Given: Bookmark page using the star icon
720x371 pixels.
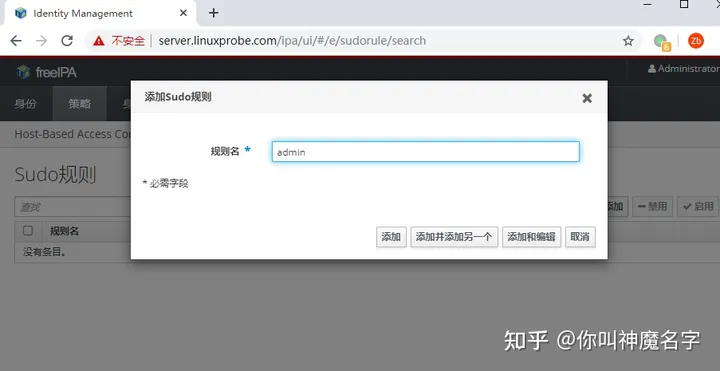Looking at the screenshot, I should coord(628,41).
